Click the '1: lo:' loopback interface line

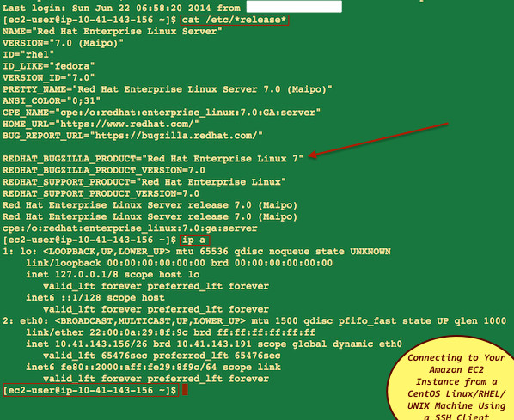coord(197,252)
